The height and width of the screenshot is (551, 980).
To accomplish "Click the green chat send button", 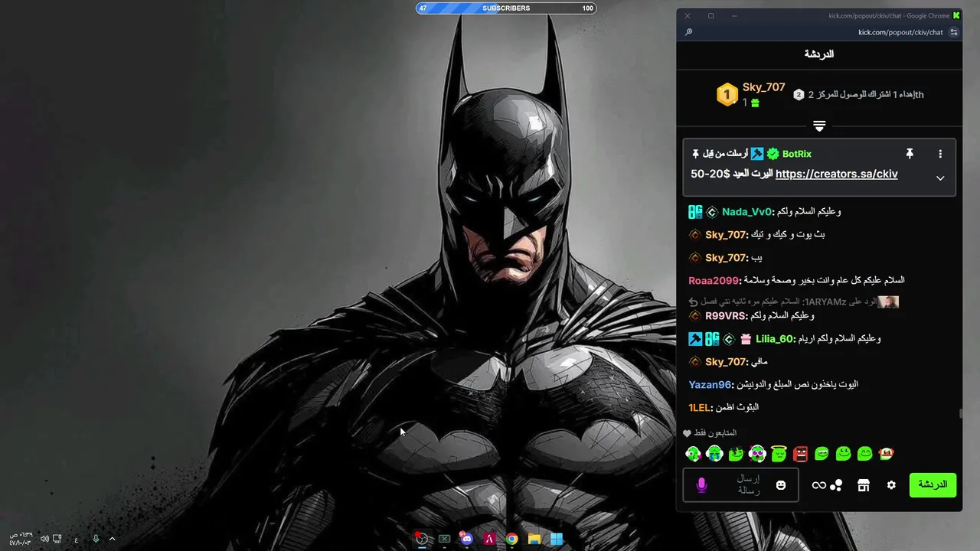I will tap(933, 485).
